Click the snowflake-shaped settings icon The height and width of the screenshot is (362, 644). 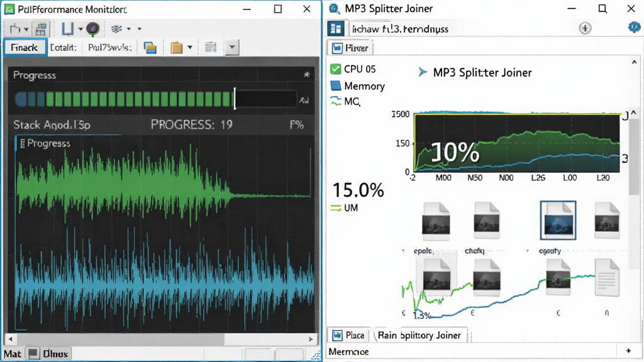[x=116, y=29]
